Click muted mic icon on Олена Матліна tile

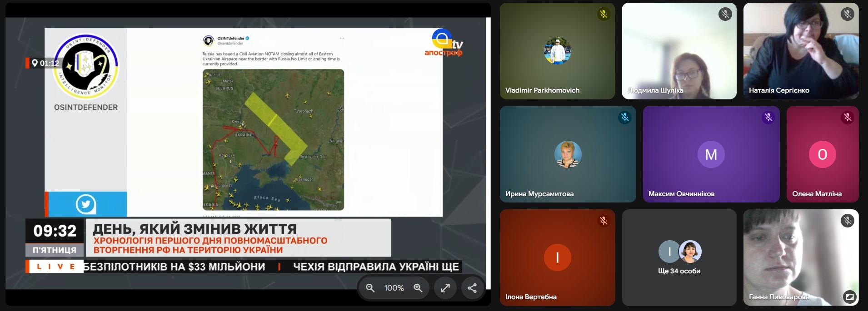pyautogui.click(x=847, y=118)
